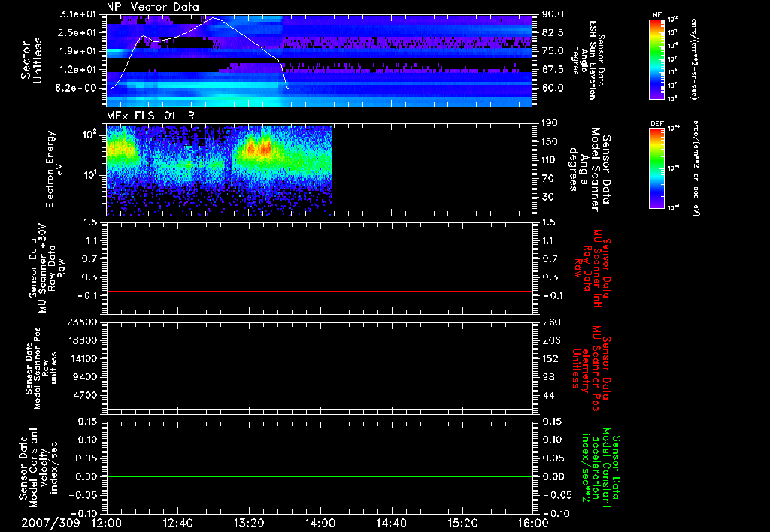Click the "MU Scanner +30V Raw Data" axis title
The image size is (770, 532).
pos(47,268)
